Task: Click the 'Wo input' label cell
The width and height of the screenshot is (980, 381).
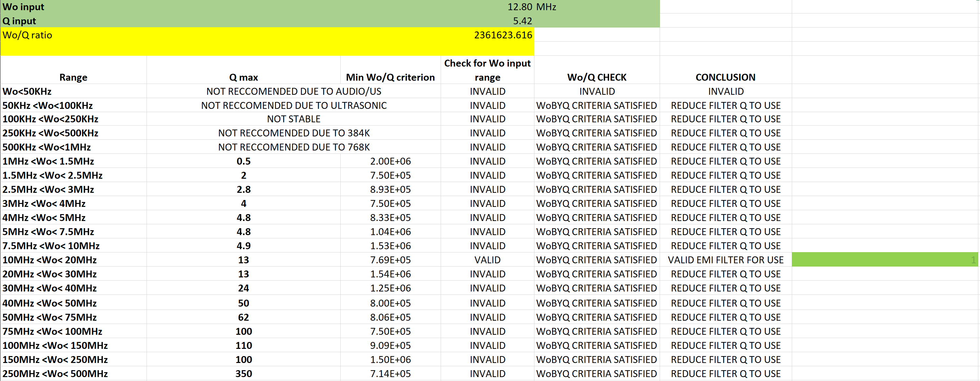Action: pyautogui.click(x=73, y=7)
